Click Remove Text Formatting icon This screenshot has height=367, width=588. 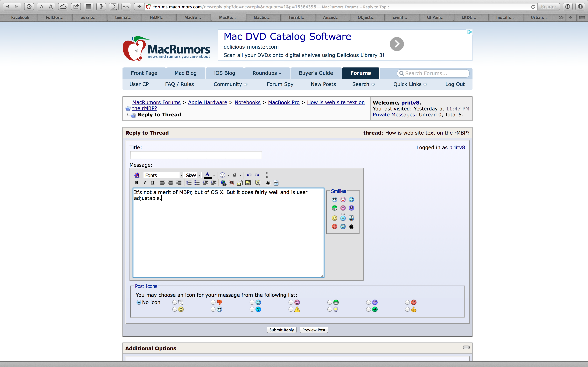click(136, 175)
